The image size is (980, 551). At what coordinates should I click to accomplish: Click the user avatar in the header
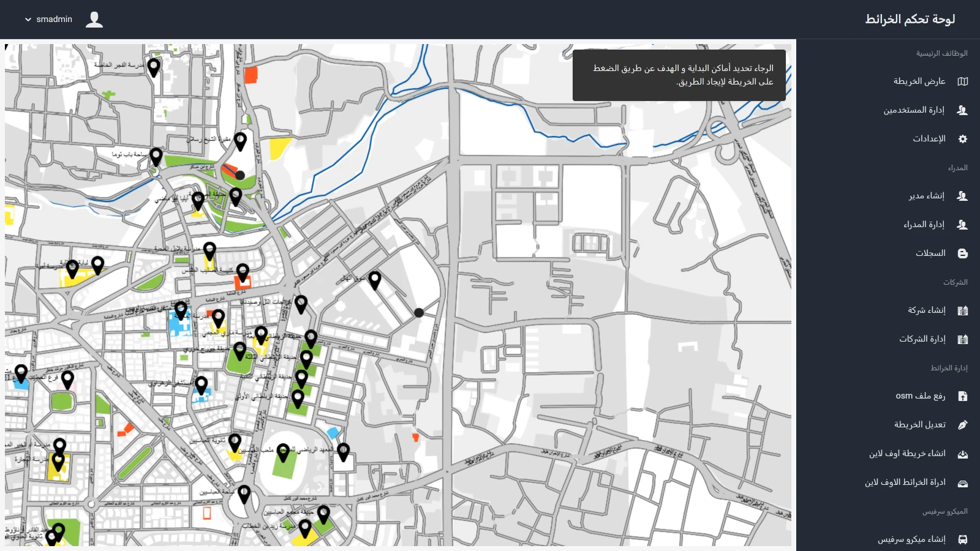tap(94, 20)
